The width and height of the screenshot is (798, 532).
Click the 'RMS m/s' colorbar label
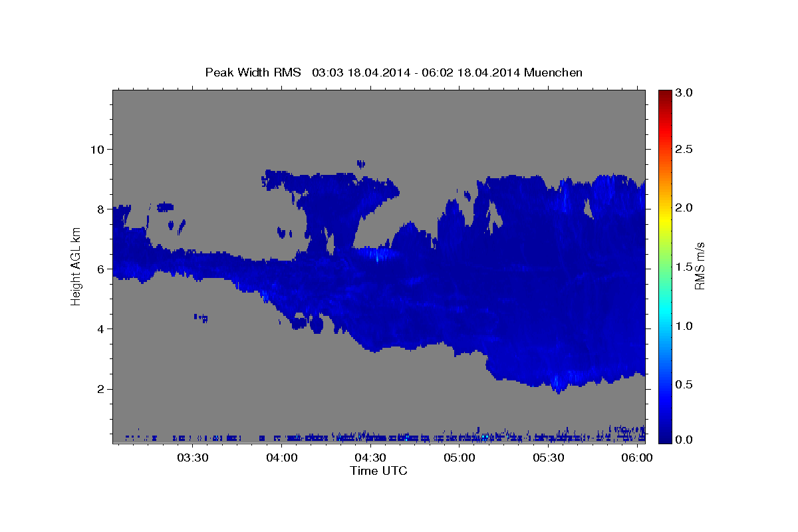click(699, 266)
